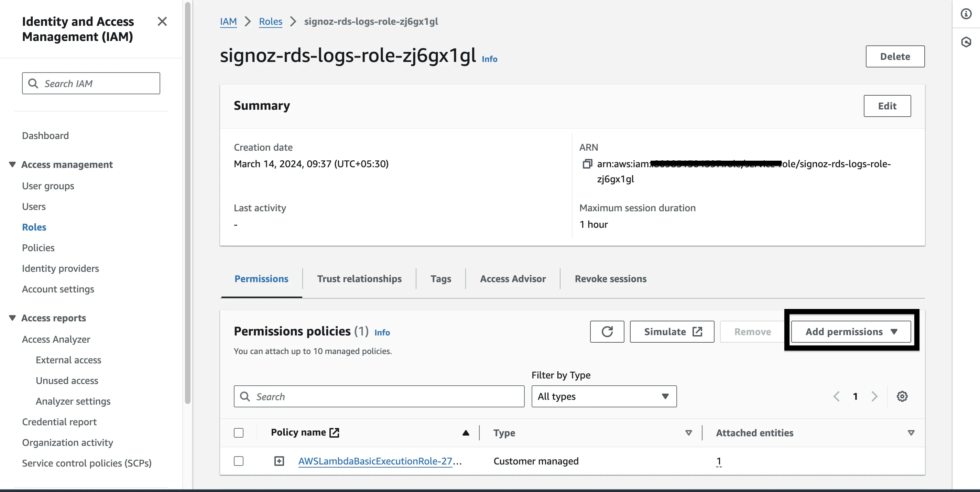Screen dimensions: 980x492
Task: Open Users in the sidebar
Action: (x=34, y=206)
